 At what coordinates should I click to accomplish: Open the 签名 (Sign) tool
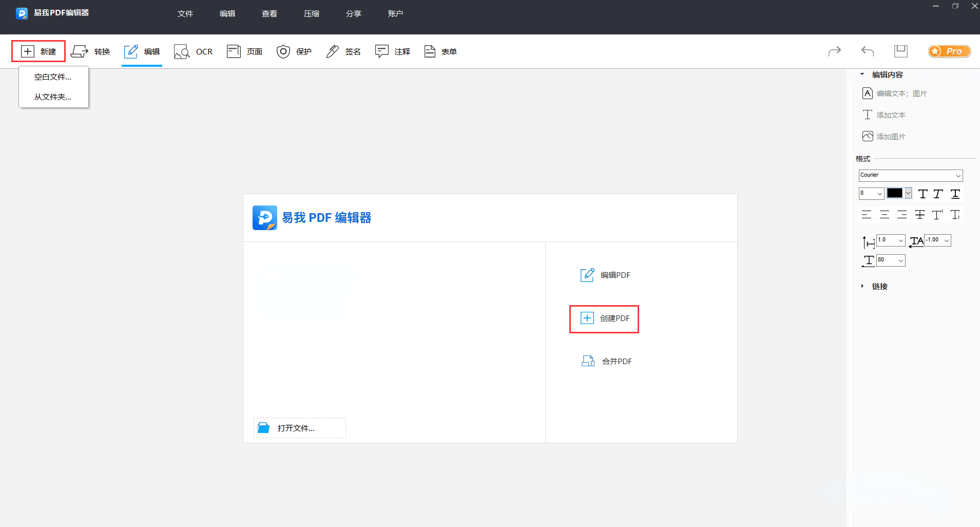click(343, 51)
